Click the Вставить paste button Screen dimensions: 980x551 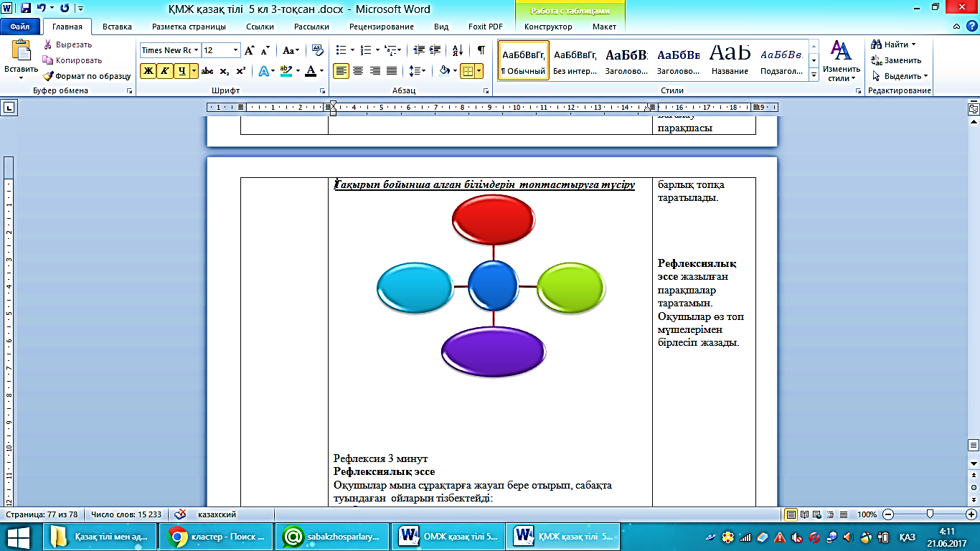pos(20,60)
